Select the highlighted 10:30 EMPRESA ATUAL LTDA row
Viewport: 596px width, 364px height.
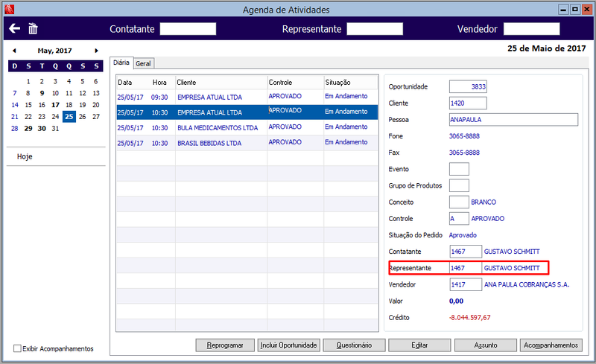pos(247,112)
